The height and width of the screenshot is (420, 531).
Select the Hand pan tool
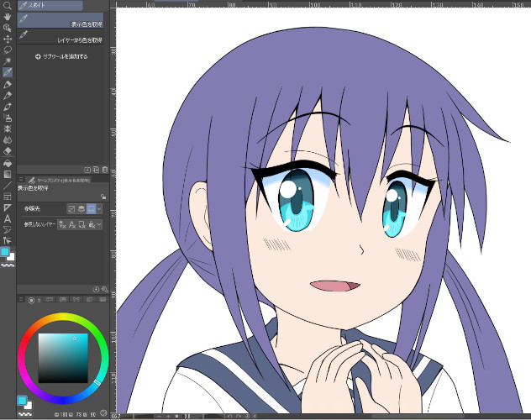[x=7, y=17]
